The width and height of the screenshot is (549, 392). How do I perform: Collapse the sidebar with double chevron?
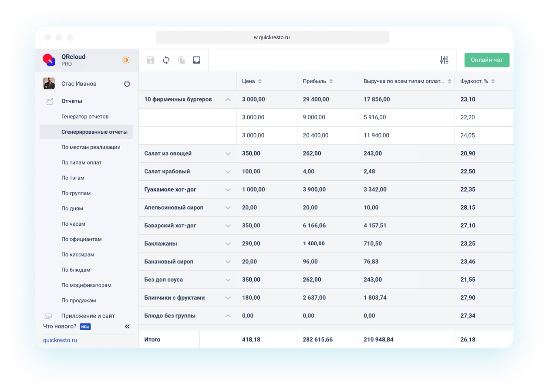tap(127, 326)
